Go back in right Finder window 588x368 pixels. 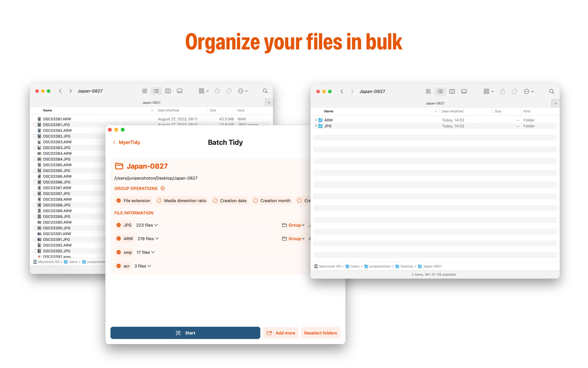point(342,92)
